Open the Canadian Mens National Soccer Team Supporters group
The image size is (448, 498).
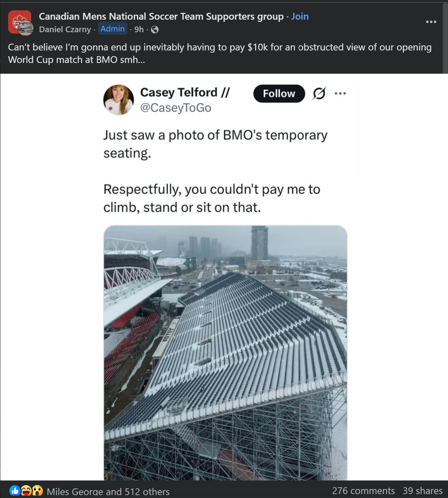pos(161,16)
